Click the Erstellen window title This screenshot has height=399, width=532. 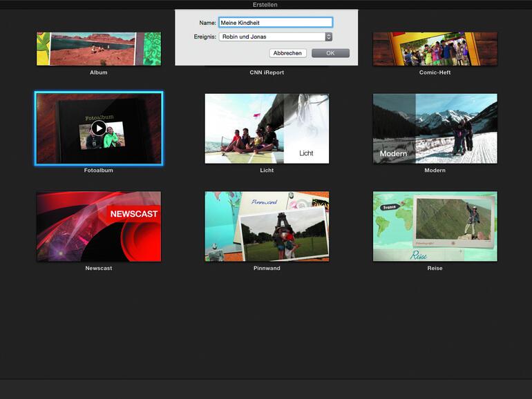[265, 5]
